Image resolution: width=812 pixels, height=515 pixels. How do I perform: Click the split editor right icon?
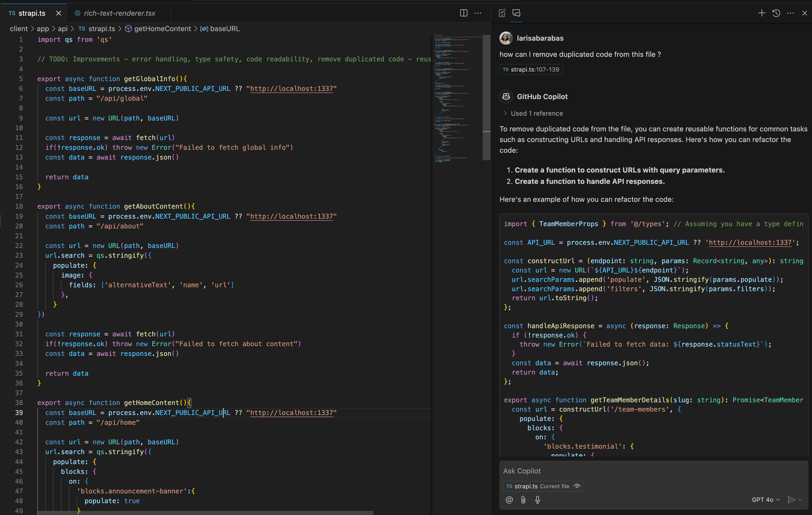pyautogui.click(x=464, y=13)
